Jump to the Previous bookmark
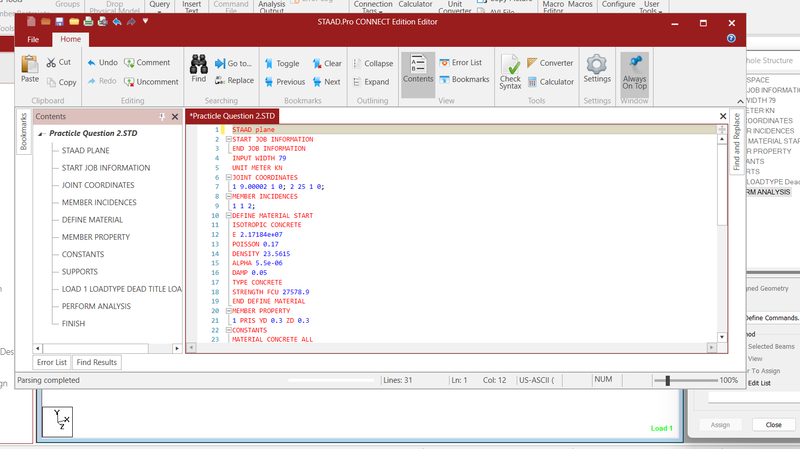The image size is (800, 449). coord(285,82)
